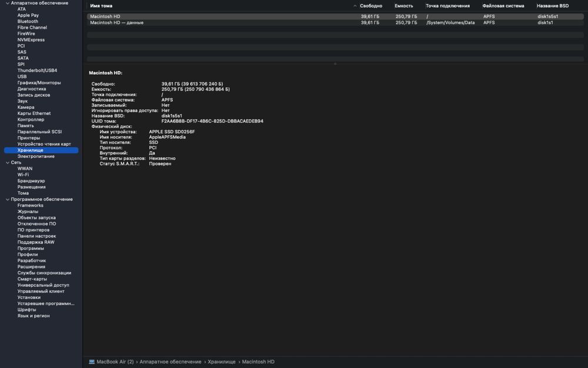Open Расширения in the sidebar
Screen dimensions: 588x368
pyautogui.click(x=31, y=267)
